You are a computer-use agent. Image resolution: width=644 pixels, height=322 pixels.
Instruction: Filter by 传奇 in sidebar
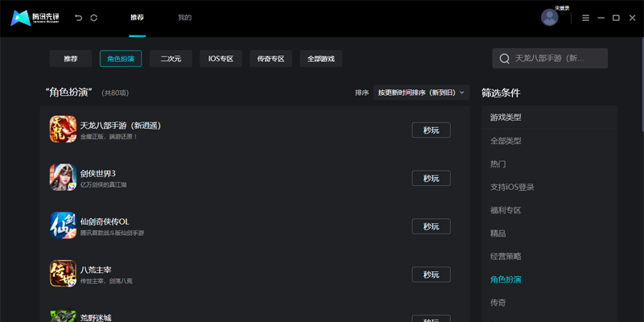tap(497, 303)
